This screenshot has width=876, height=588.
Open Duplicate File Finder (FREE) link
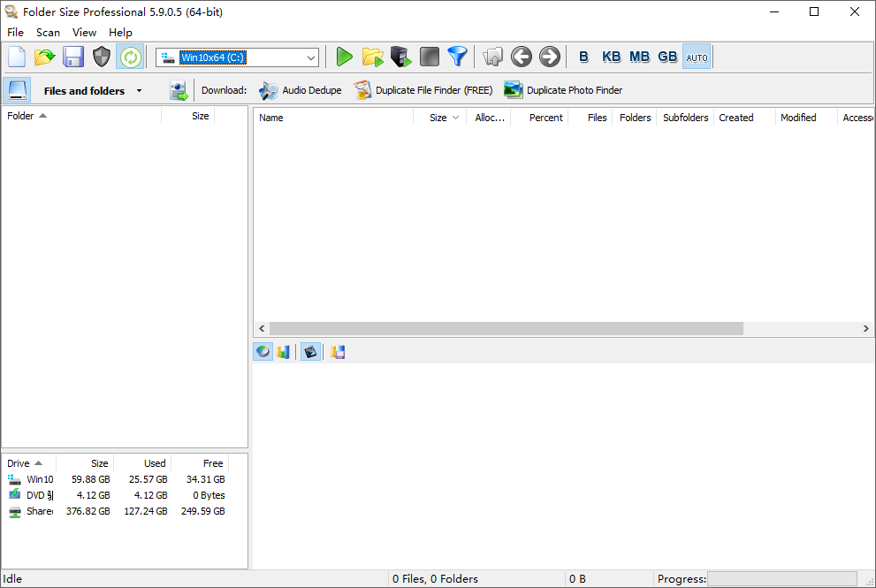423,90
